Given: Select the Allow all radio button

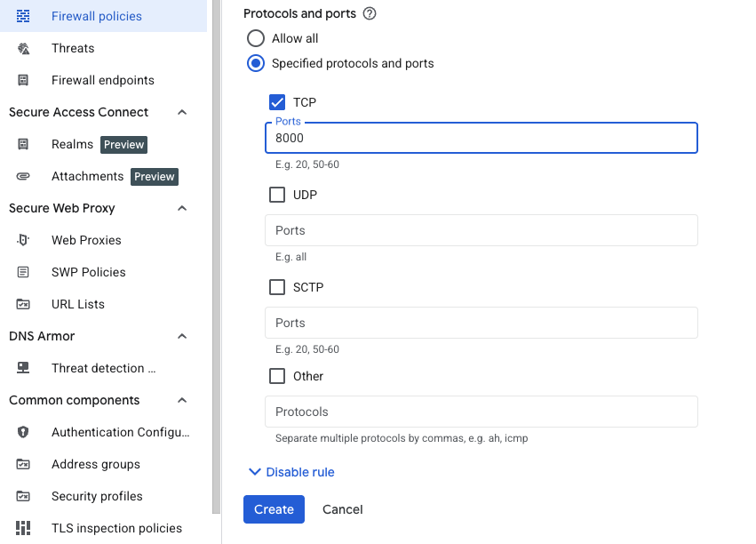Looking at the screenshot, I should tap(256, 38).
